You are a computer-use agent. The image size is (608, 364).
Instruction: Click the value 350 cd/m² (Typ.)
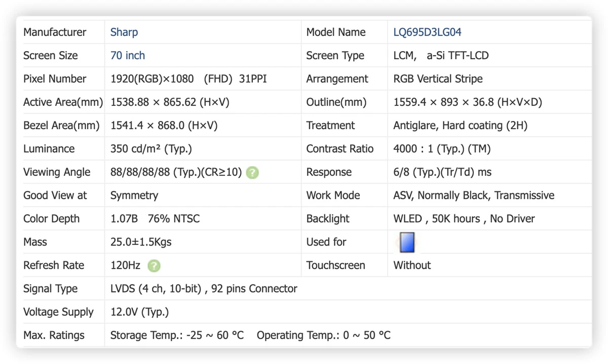coord(151,148)
